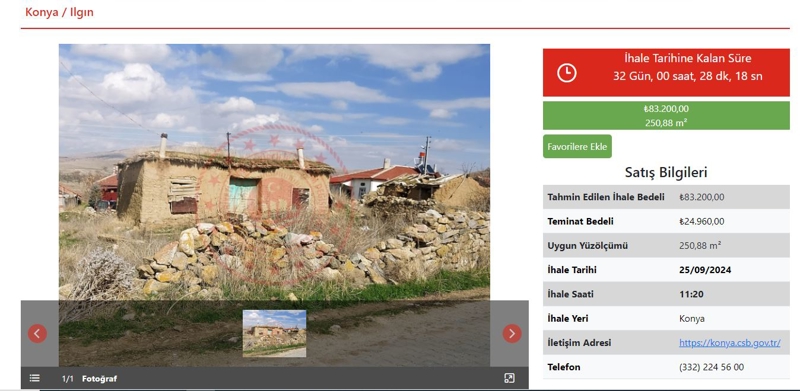
Task: Click the clock icon in the countdown banner
Action: pyautogui.click(x=566, y=72)
